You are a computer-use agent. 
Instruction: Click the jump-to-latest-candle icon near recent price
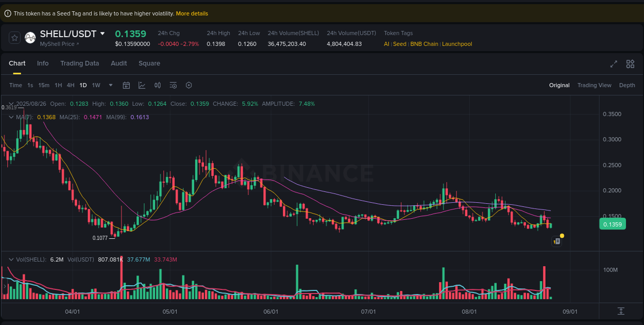tap(556, 241)
